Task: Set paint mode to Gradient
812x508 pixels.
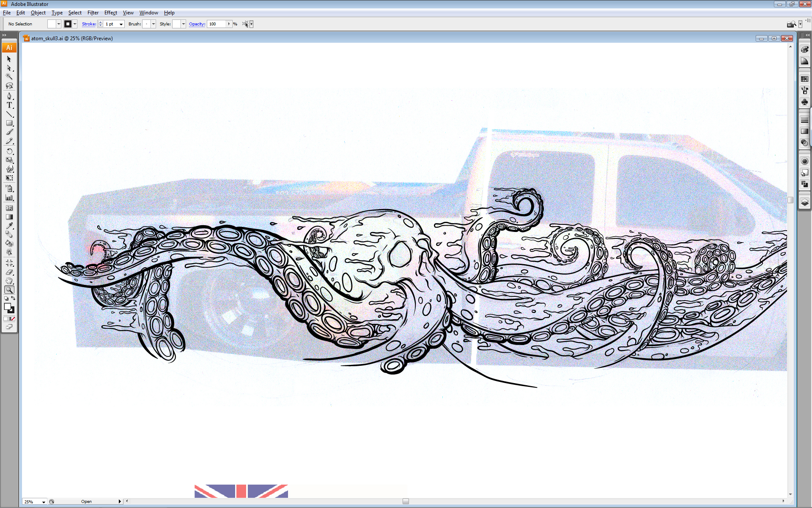Action: click(x=9, y=319)
